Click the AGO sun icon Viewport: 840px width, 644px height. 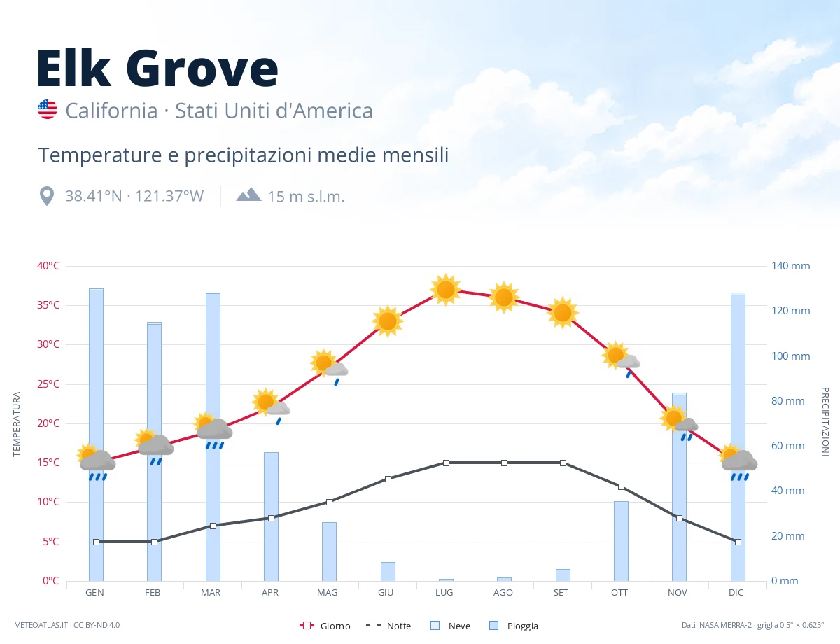pos(504,297)
